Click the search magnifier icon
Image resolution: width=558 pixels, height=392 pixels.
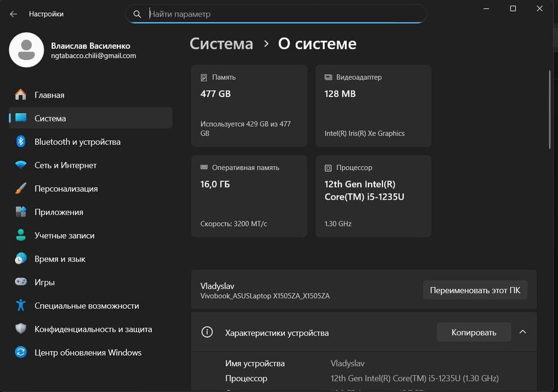[137, 14]
